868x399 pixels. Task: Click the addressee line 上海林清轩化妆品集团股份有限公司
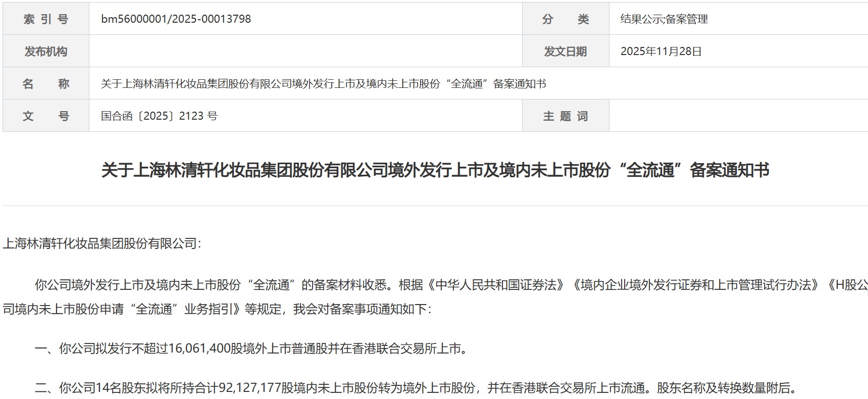(x=102, y=243)
